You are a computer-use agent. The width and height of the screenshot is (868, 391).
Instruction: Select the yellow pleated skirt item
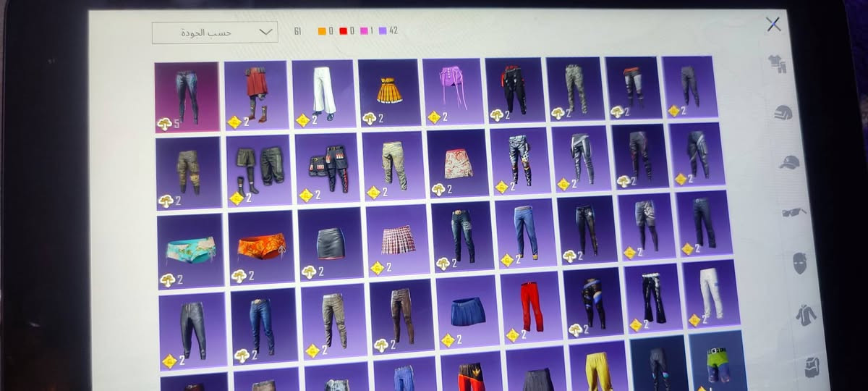[388, 93]
